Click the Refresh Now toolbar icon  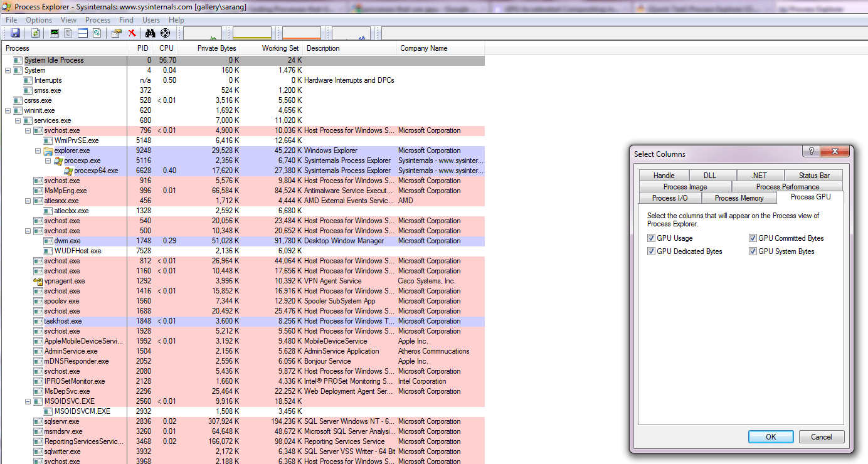pyautogui.click(x=36, y=33)
